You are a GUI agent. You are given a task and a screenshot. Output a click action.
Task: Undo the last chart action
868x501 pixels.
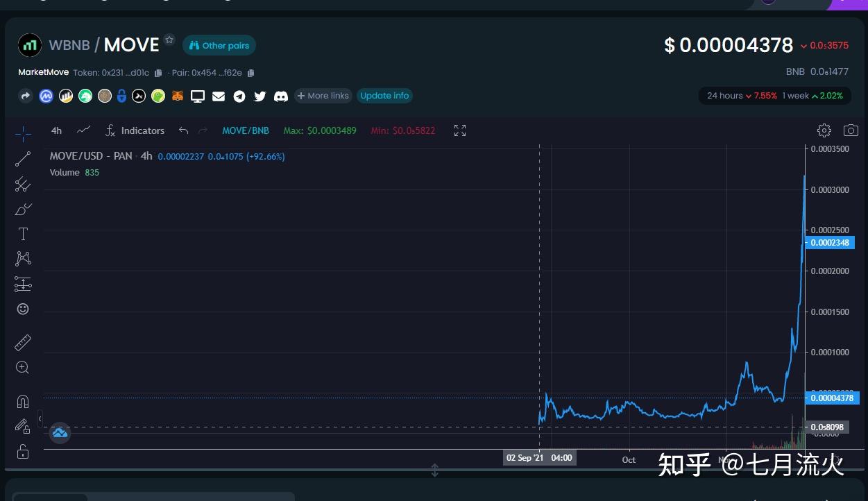point(183,130)
